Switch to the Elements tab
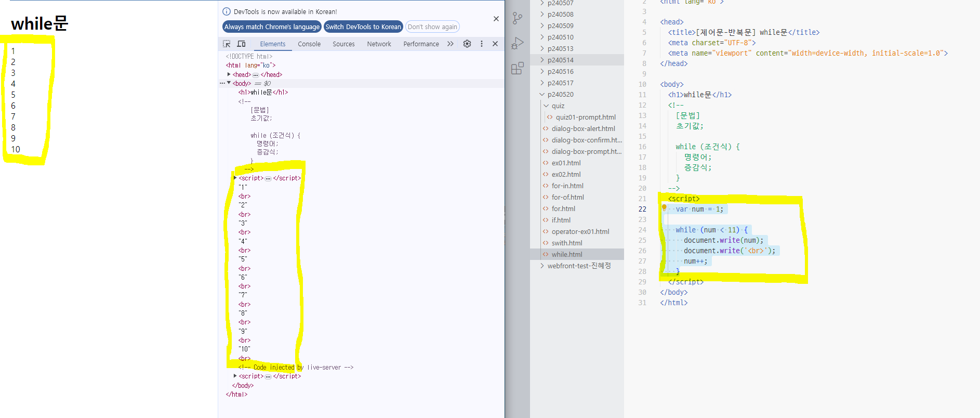The height and width of the screenshot is (418, 980). [x=273, y=44]
